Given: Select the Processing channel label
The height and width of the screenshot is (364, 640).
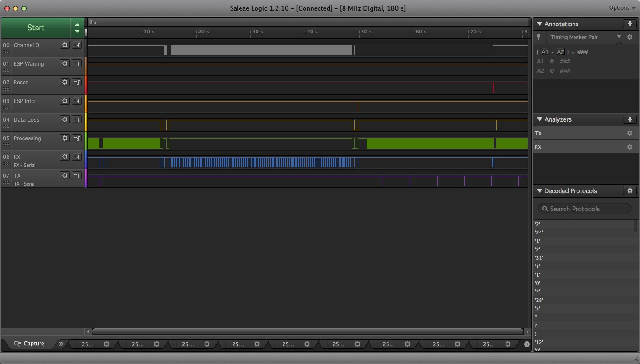Looking at the screenshot, I should pos(27,138).
